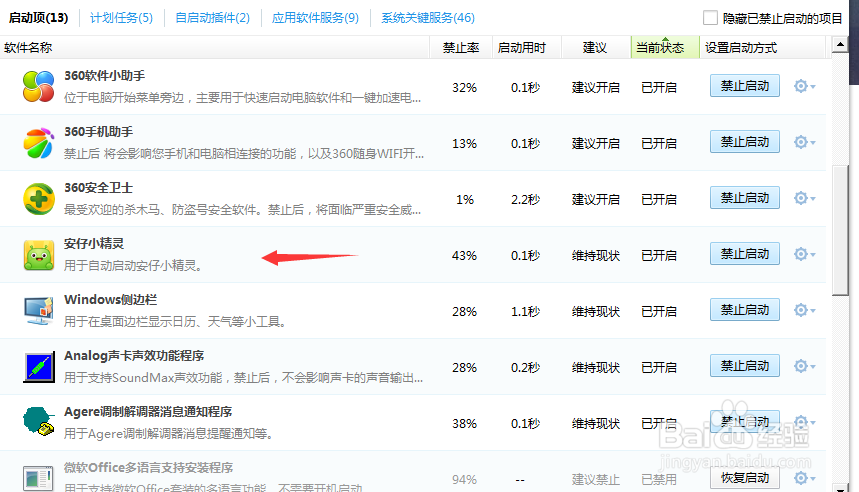Sort by 当前状态 column header
The width and height of the screenshot is (859, 492).
click(665, 48)
